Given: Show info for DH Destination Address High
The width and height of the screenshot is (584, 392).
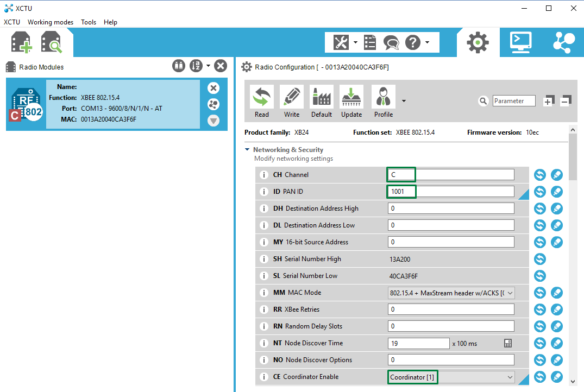Looking at the screenshot, I should pos(264,208).
